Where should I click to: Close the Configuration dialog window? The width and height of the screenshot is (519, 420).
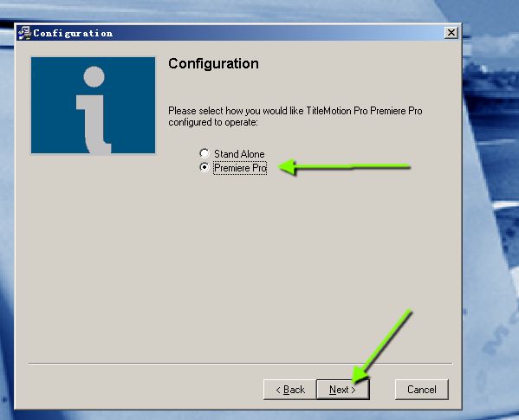coord(451,33)
